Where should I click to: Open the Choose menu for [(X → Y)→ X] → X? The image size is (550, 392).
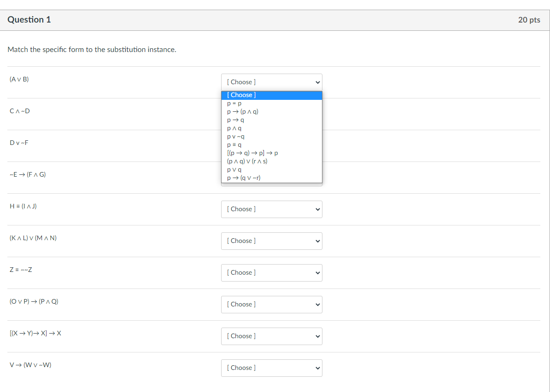pyautogui.click(x=272, y=336)
